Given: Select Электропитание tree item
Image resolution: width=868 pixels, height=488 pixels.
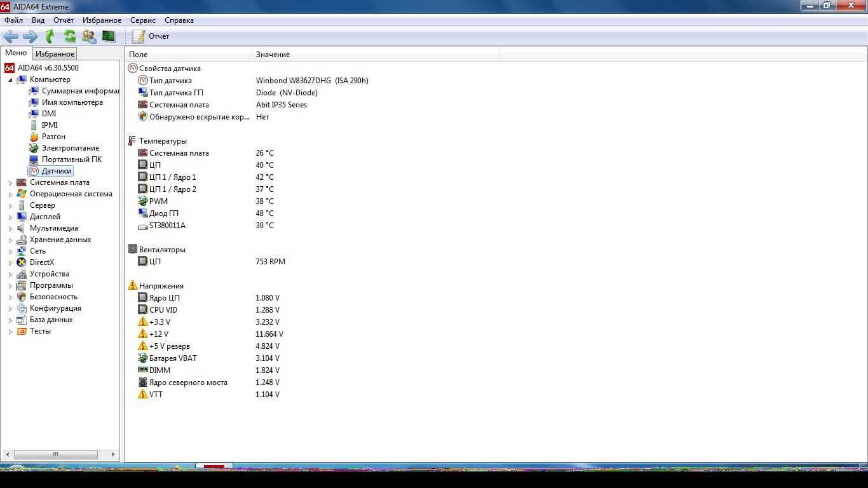Looking at the screenshot, I should (64, 148).
